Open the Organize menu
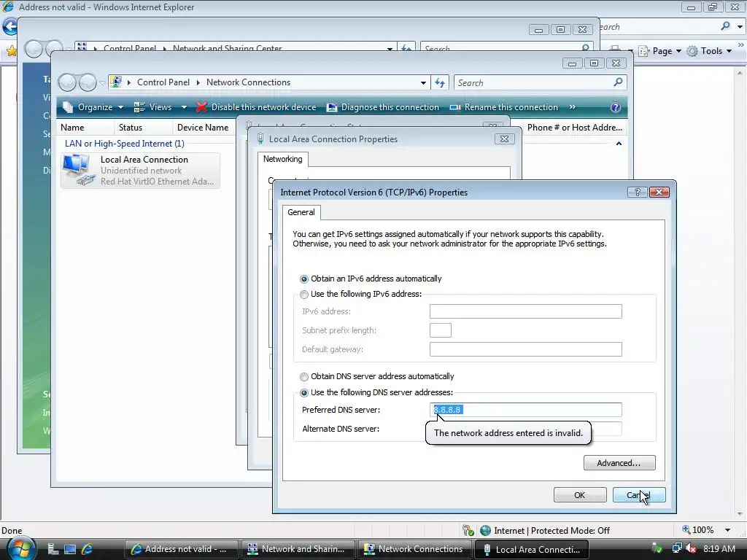This screenshot has height=560, width=747. point(93,107)
